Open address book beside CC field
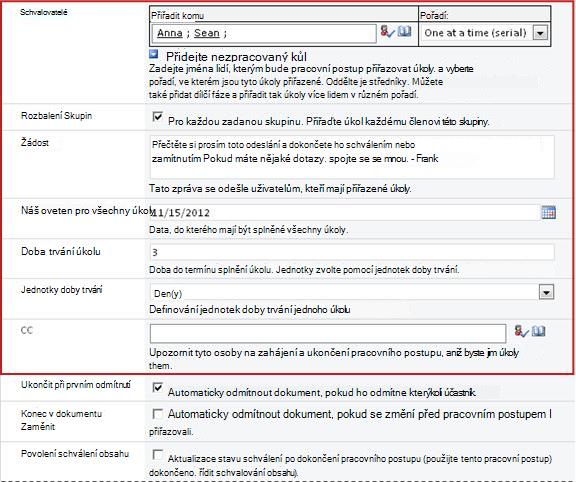576x482 pixels. click(x=539, y=331)
